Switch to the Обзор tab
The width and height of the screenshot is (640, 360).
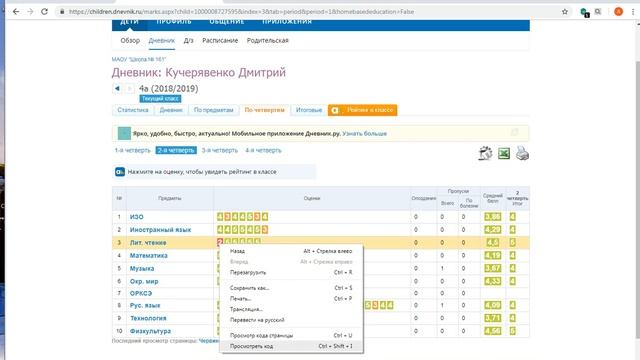[x=130, y=40]
